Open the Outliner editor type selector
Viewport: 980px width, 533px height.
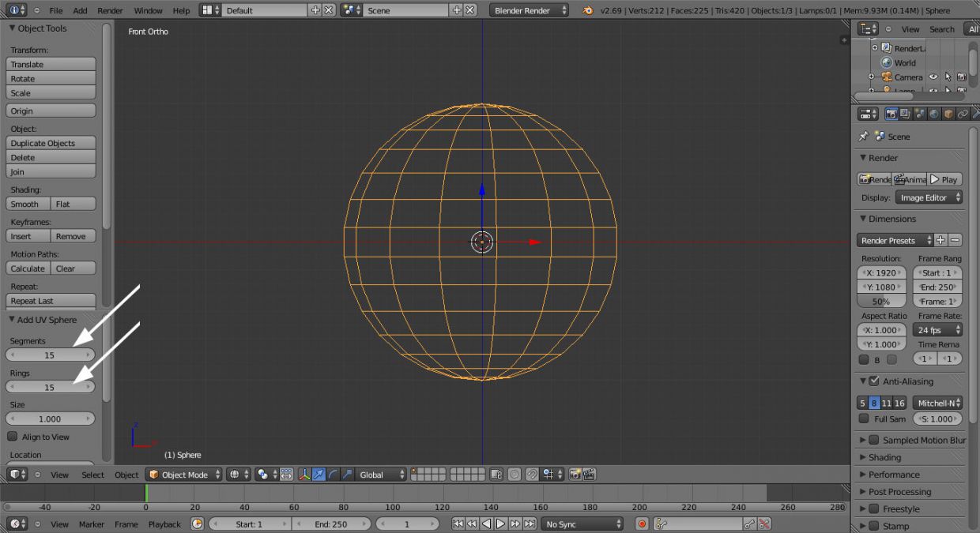869,29
